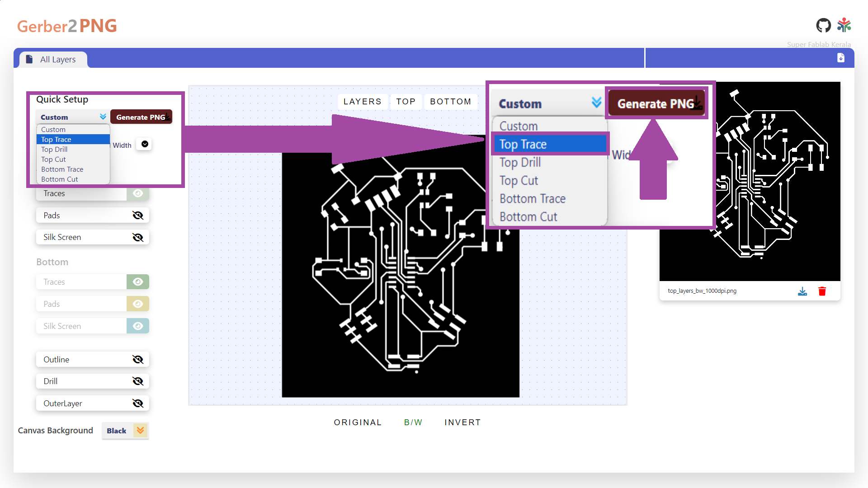Screen dimensions: 868x488
Task: Choose Bottom Trace in the setup list
Action: pos(62,169)
